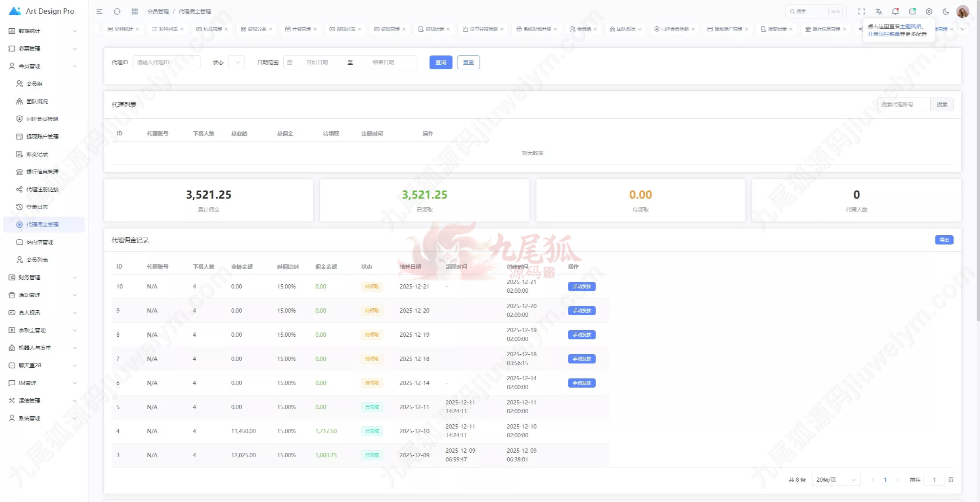Enter fullscreen mode via header icon
Image resolution: width=980 pixels, height=502 pixels.
click(861, 11)
